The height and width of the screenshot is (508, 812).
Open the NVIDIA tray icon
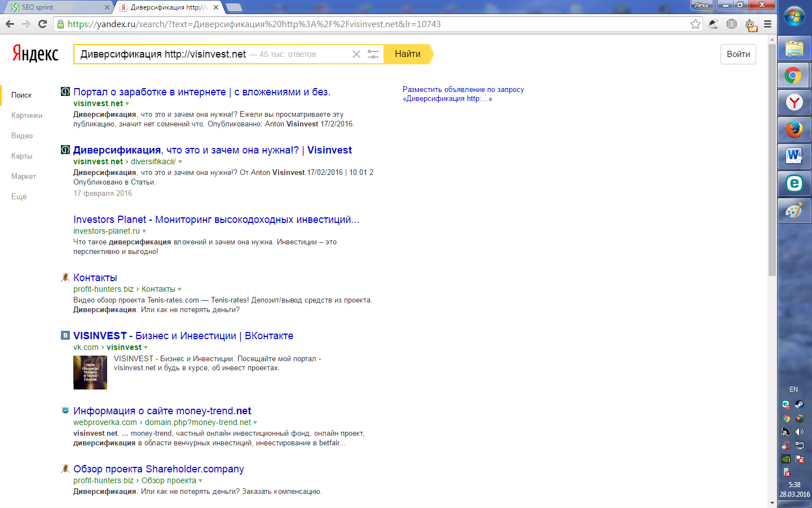pos(786,459)
